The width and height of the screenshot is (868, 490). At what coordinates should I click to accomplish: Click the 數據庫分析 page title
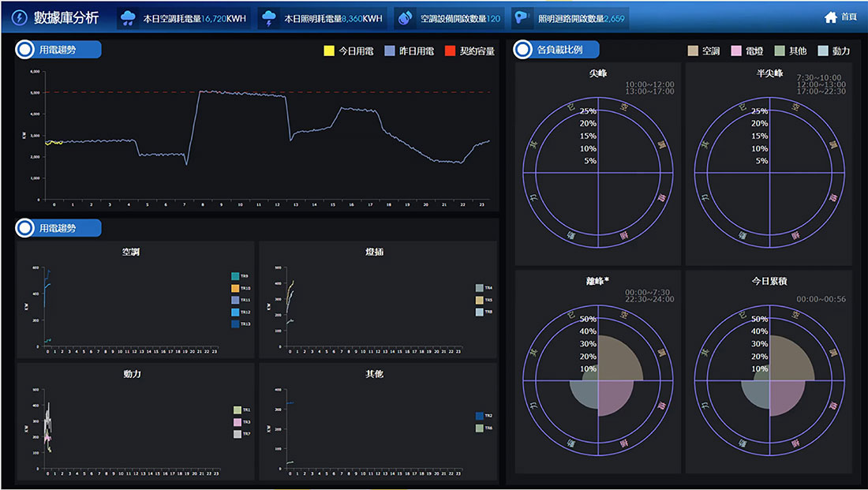tap(66, 18)
